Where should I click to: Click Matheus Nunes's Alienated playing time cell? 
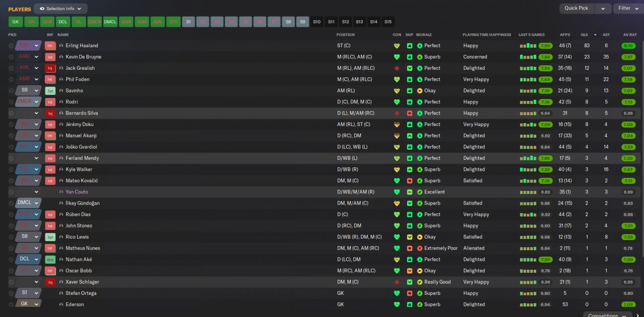[474, 248]
